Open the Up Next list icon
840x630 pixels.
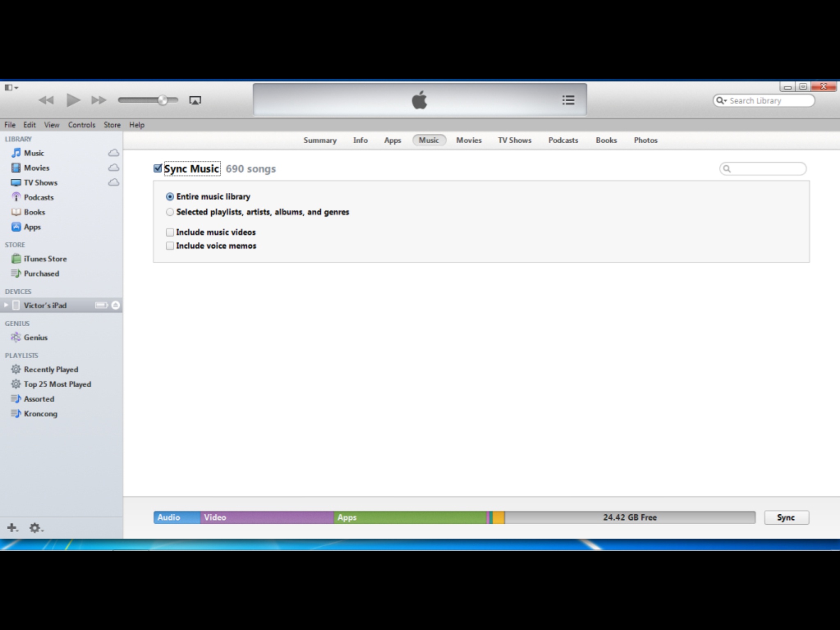(568, 100)
